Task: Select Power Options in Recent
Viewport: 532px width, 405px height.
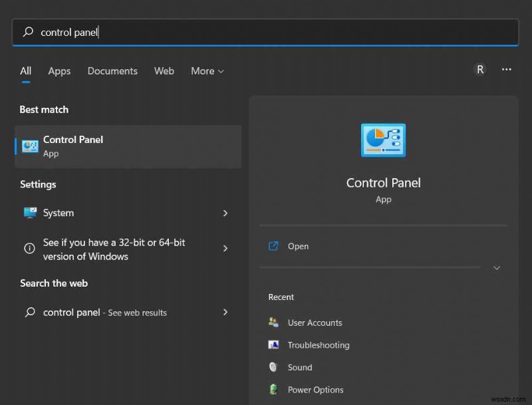Action: [316, 390]
